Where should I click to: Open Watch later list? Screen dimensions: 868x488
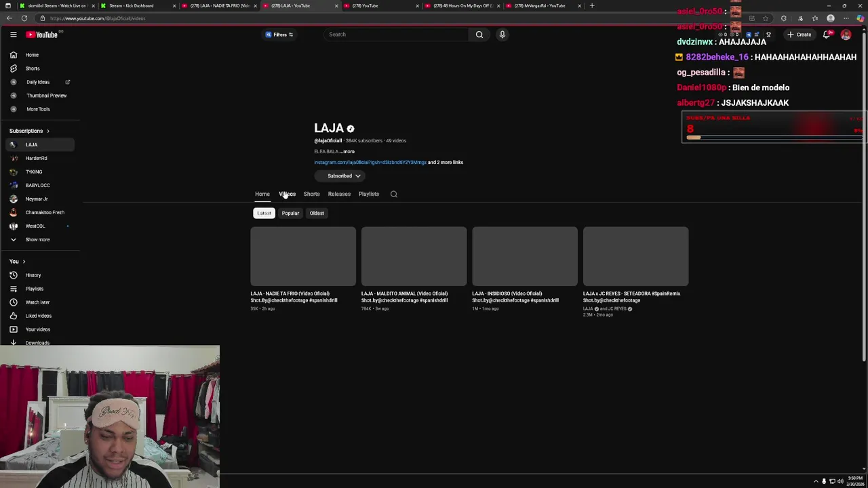(39, 302)
